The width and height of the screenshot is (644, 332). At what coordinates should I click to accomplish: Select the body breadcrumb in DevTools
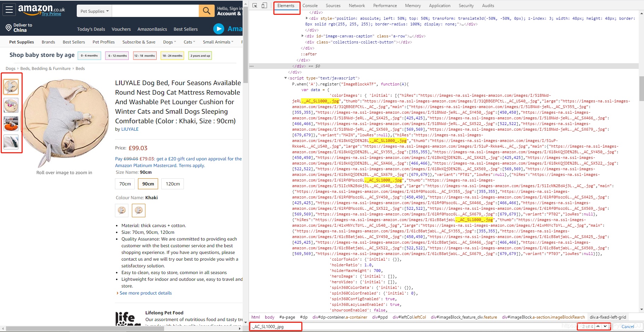(269, 317)
